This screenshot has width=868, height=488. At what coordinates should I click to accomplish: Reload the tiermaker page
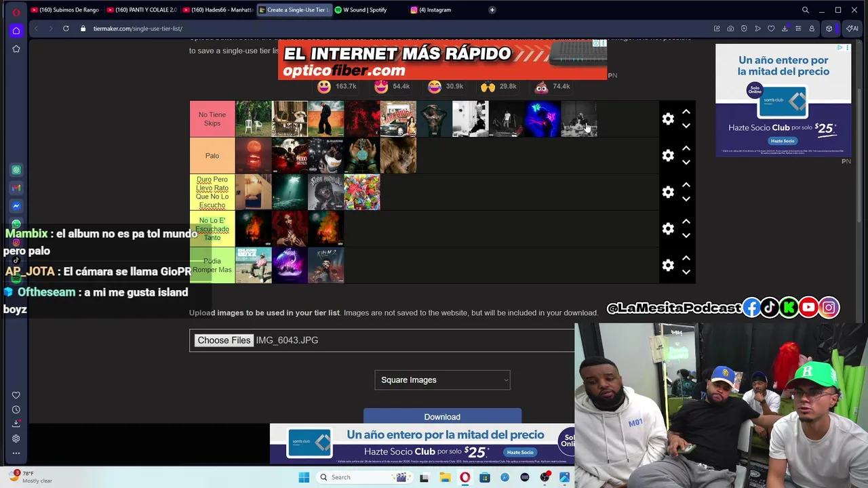point(66,28)
